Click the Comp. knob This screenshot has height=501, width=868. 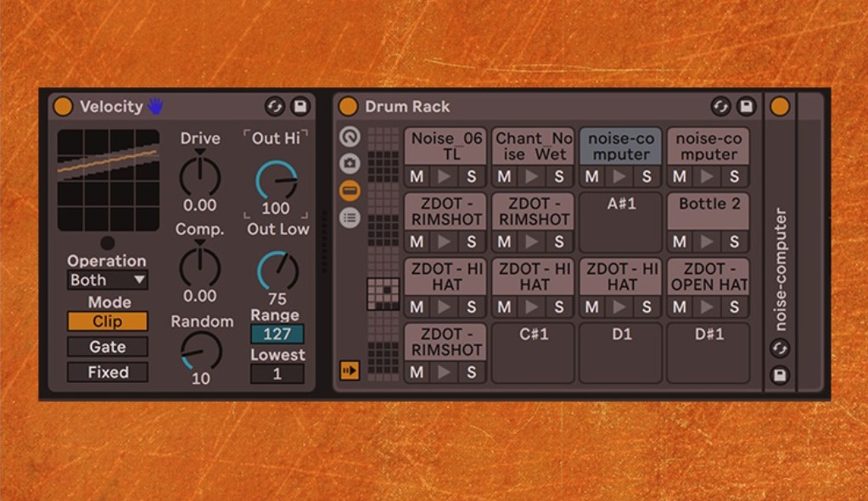[200, 268]
